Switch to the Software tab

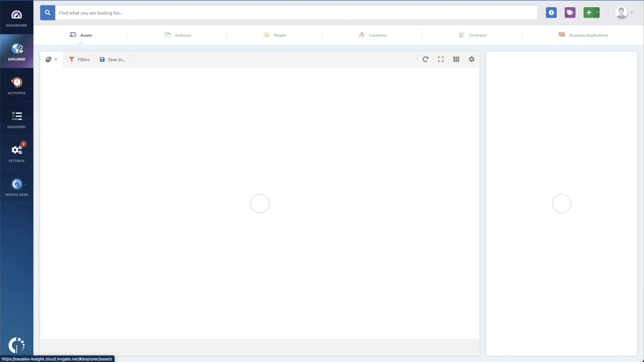183,35
